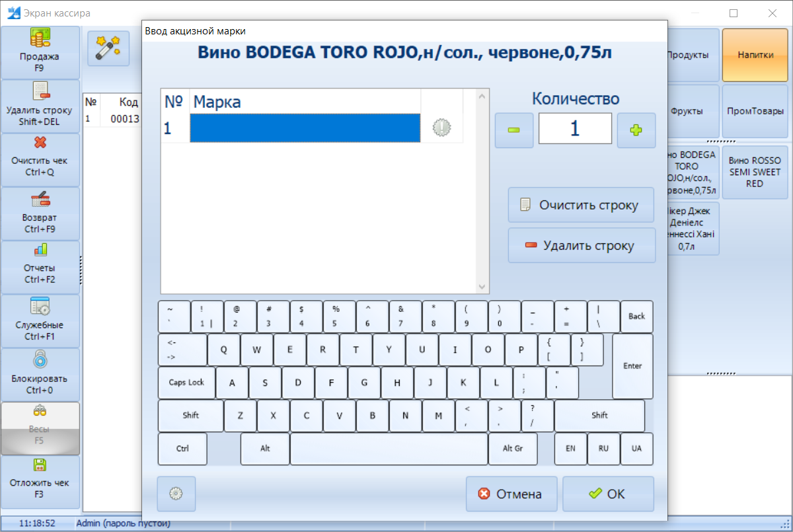Toggle Caps Lock on virtual keyboard

click(186, 383)
